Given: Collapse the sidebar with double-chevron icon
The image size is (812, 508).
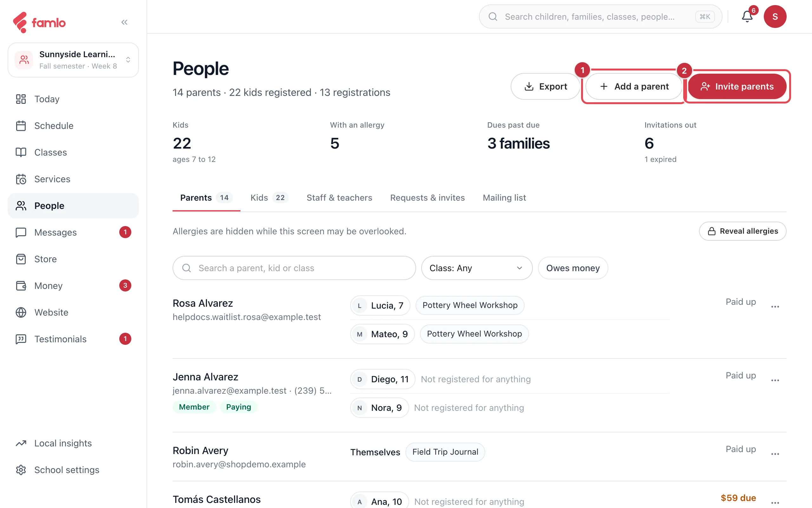Looking at the screenshot, I should tap(124, 22).
